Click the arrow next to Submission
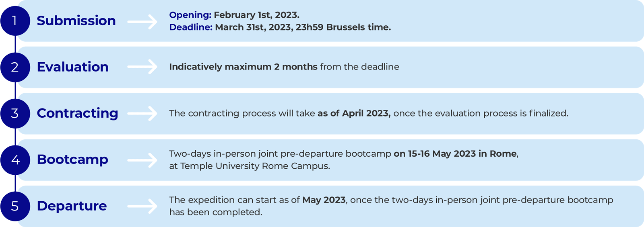Viewport: 644px width, 227px height. (x=142, y=22)
